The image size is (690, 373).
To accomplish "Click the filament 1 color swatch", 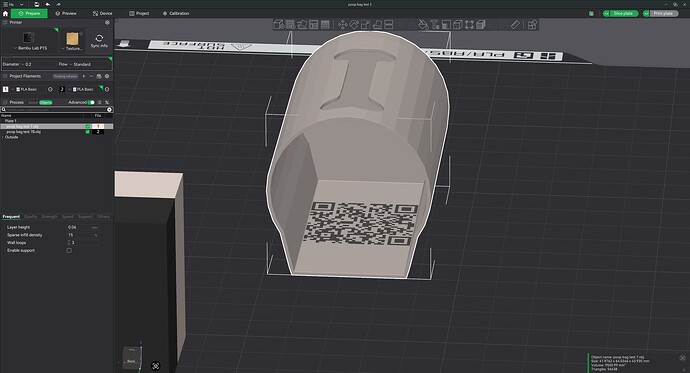I will click(5, 89).
